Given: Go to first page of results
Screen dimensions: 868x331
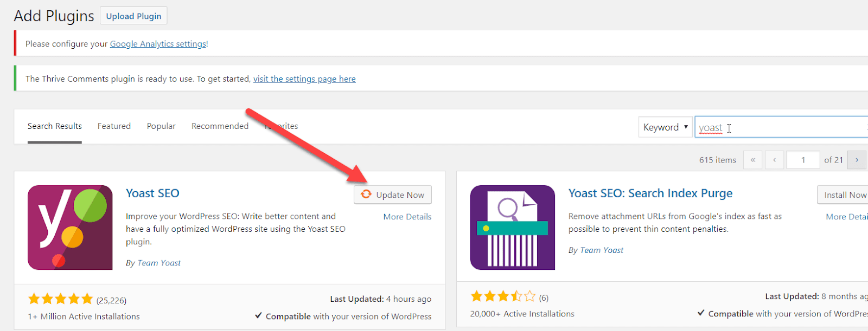Looking at the screenshot, I should coord(753,160).
